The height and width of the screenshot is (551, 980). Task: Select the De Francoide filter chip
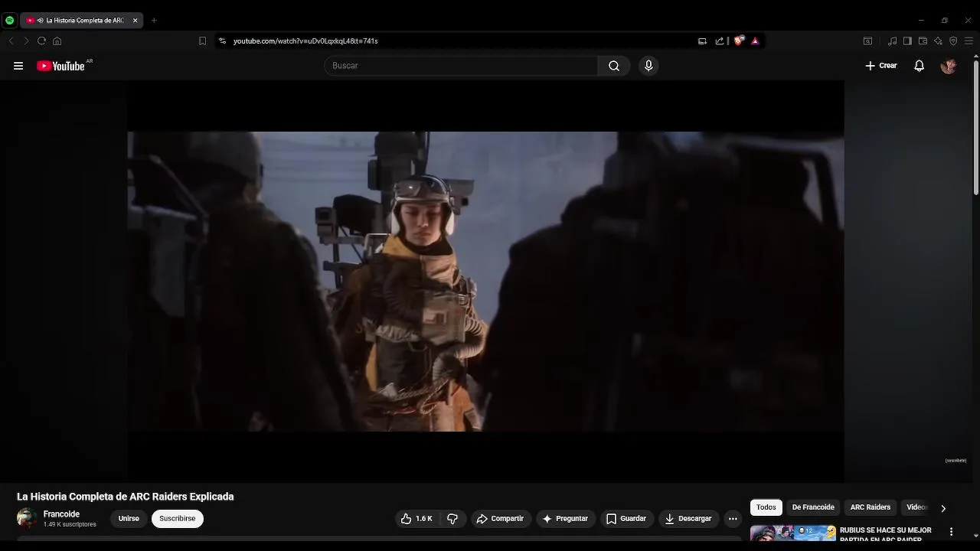pos(813,507)
